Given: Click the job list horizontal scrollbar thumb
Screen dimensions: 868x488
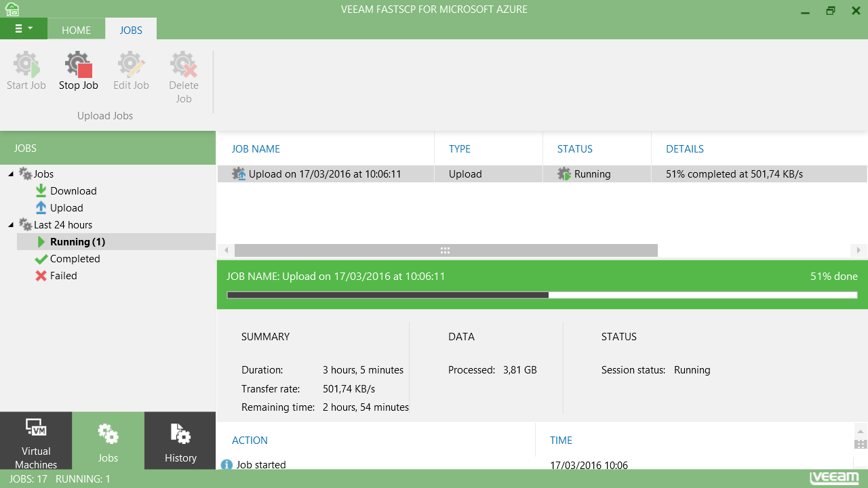Looking at the screenshot, I should [446, 250].
